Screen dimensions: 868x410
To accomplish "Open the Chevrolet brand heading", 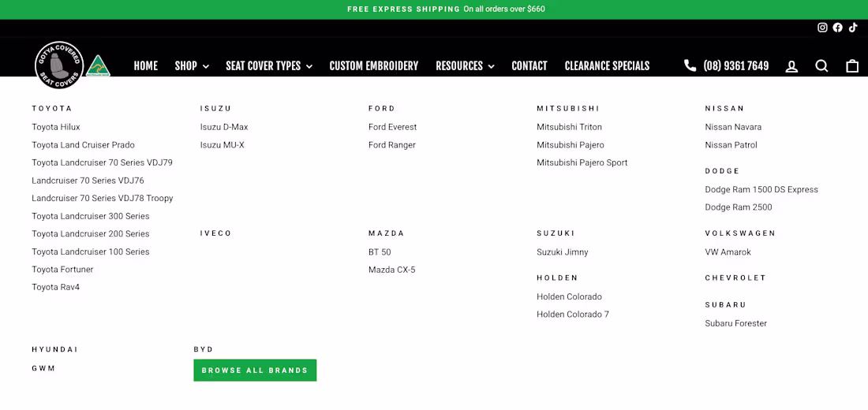I will click(x=735, y=278).
